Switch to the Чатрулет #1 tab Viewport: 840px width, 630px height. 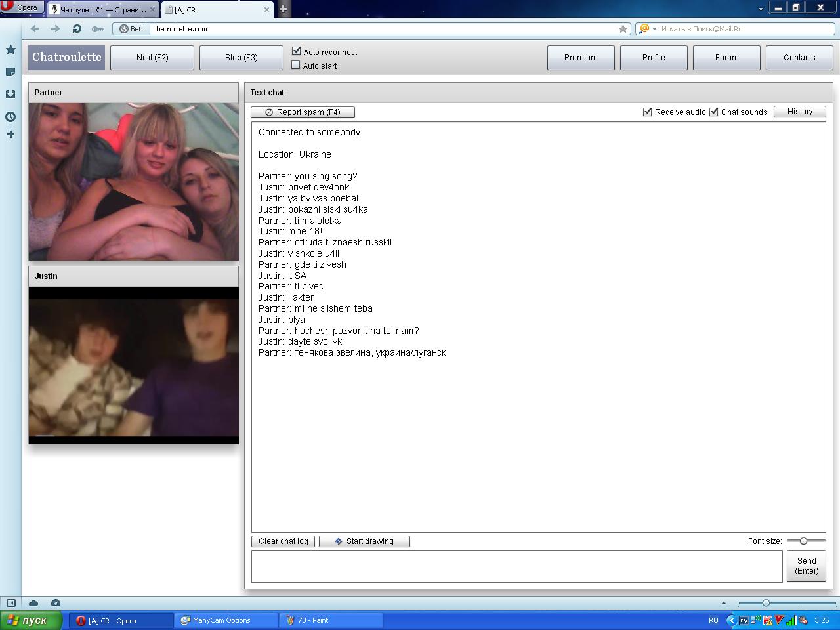[103, 9]
